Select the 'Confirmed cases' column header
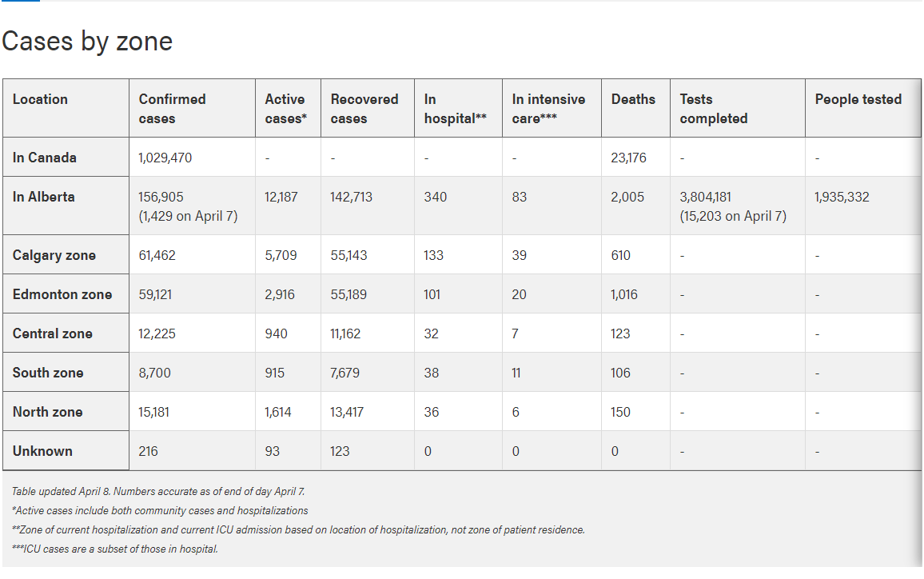924x579 pixels. coord(172,109)
